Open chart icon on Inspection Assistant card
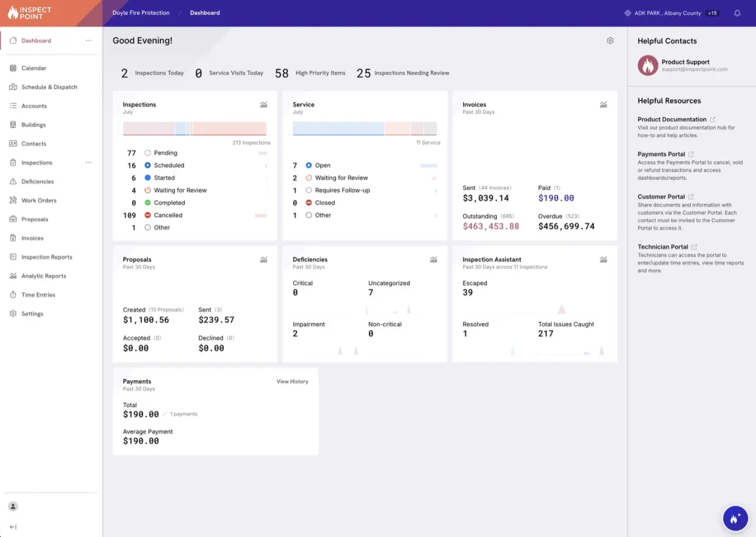The height and width of the screenshot is (537, 756). (603, 260)
